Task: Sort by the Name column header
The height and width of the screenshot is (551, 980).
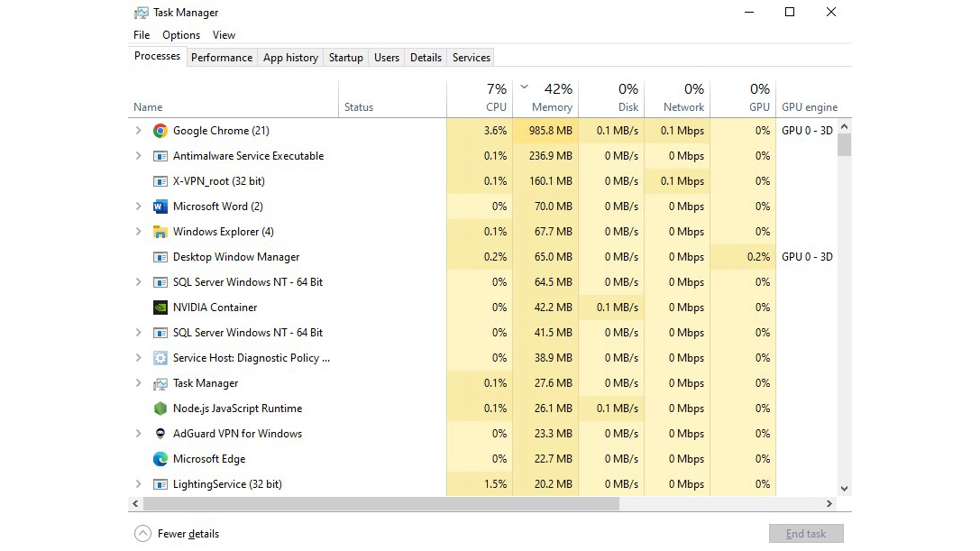Action: [x=234, y=99]
